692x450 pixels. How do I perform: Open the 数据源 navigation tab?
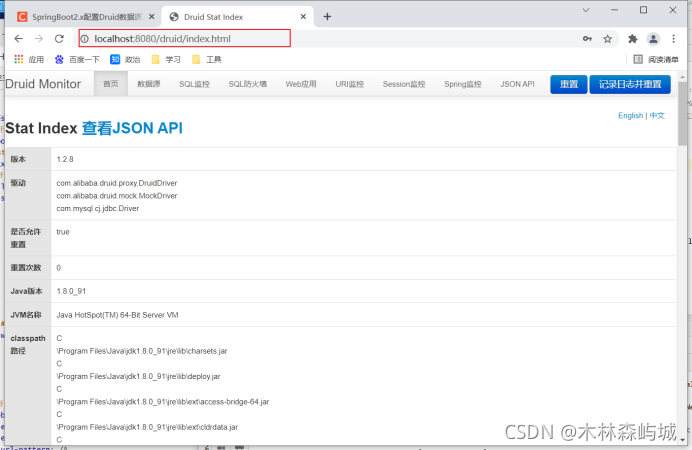pyautogui.click(x=149, y=84)
